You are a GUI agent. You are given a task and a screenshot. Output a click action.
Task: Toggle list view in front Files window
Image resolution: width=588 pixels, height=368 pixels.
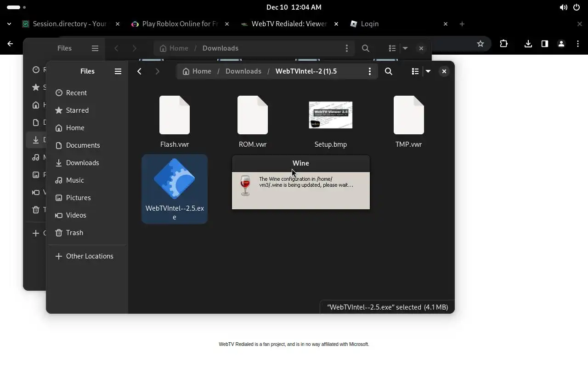[x=415, y=71]
